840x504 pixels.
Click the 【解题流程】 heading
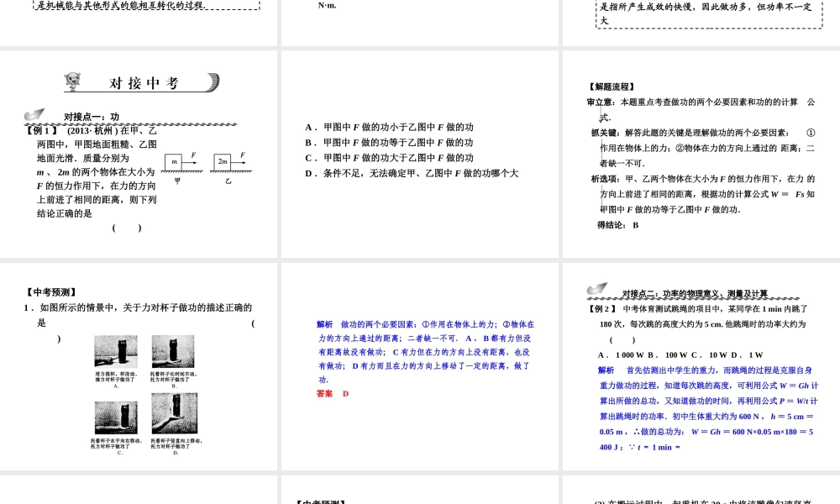point(612,87)
